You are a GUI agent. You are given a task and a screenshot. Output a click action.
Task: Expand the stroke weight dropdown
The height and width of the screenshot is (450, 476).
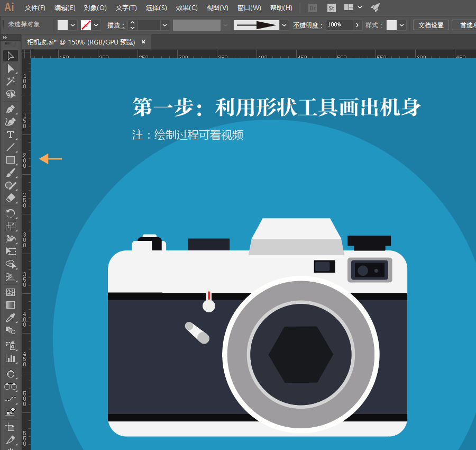[164, 25]
